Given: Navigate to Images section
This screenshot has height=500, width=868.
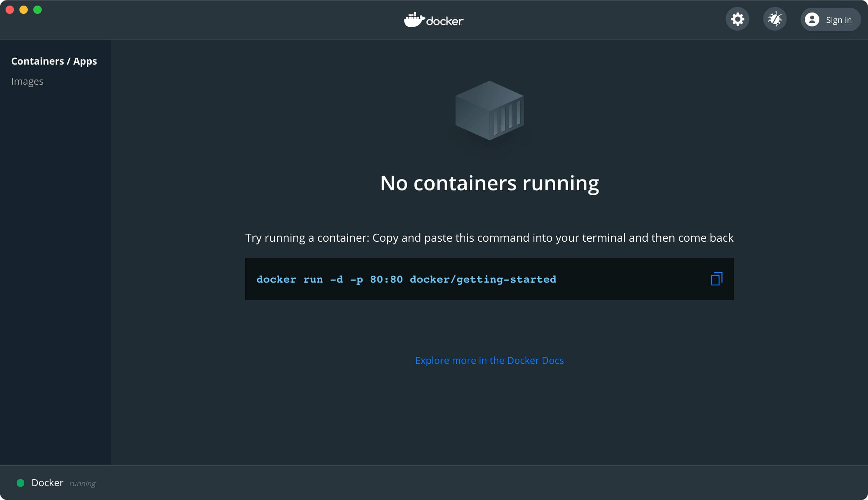Looking at the screenshot, I should [x=27, y=81].
